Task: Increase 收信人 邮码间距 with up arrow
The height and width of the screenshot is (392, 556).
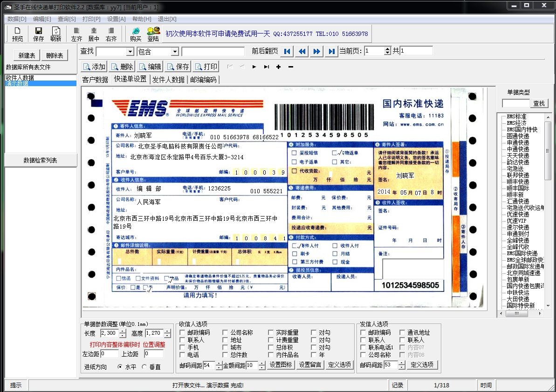Action: [219, 363]
